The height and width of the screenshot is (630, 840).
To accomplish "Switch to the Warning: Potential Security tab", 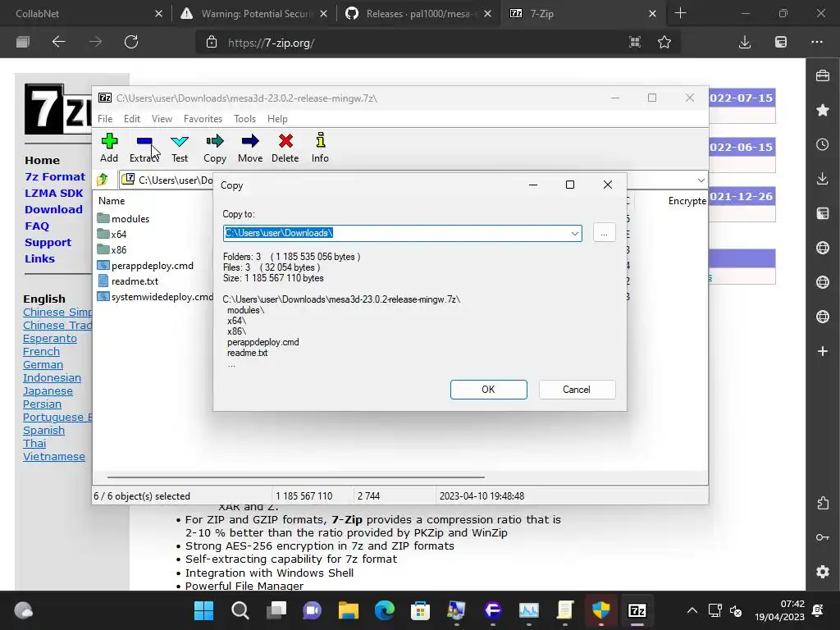I will coord(254,13).
